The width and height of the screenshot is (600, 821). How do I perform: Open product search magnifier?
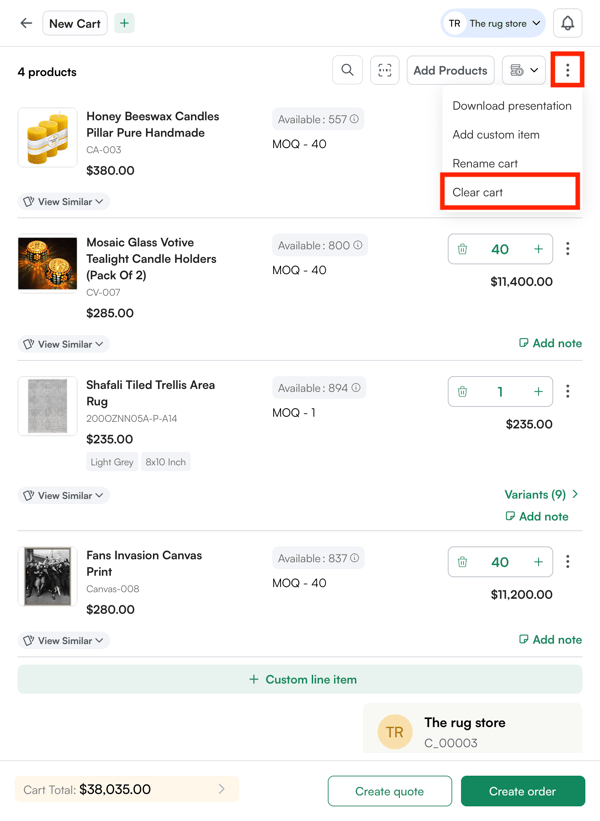[347, 70]
